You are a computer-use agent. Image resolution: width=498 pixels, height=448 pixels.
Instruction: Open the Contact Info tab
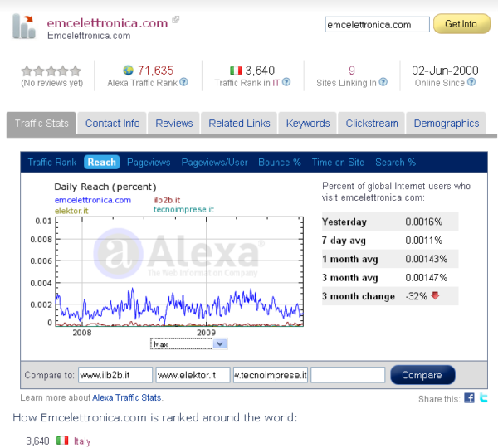pyautogui.click(x=112, y=123)
